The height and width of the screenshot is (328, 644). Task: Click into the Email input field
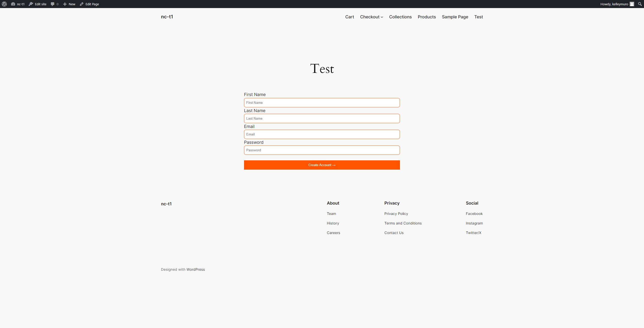click(x=322, y=134)
